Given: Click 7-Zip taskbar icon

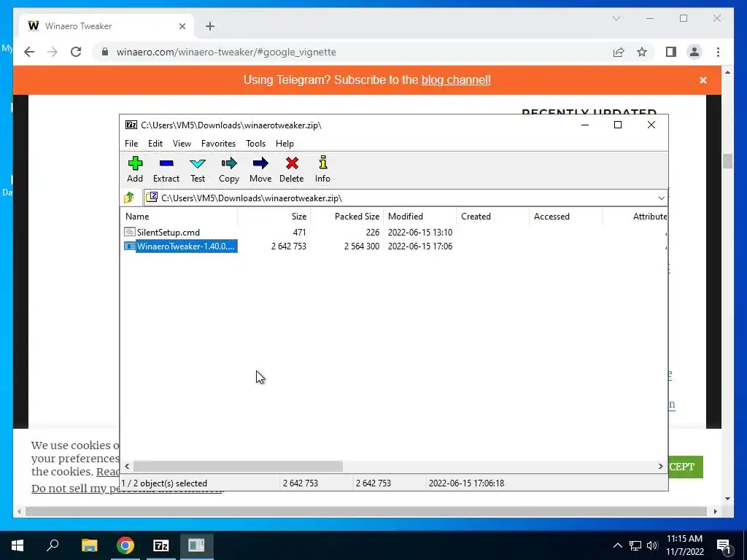Looking at the screenshot, I should 161,545.
